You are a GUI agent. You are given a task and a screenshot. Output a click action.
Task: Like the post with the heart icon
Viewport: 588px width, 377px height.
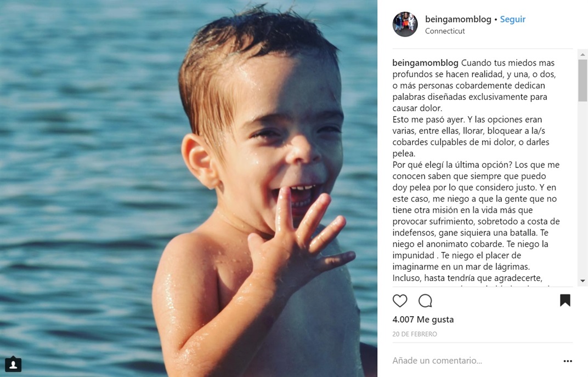(x=400, y=300)
